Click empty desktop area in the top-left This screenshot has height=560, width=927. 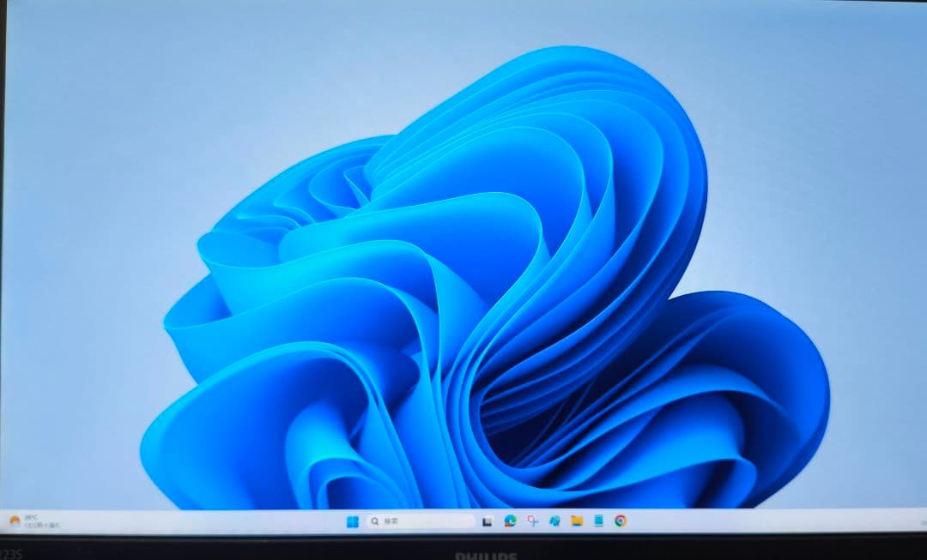86,69
